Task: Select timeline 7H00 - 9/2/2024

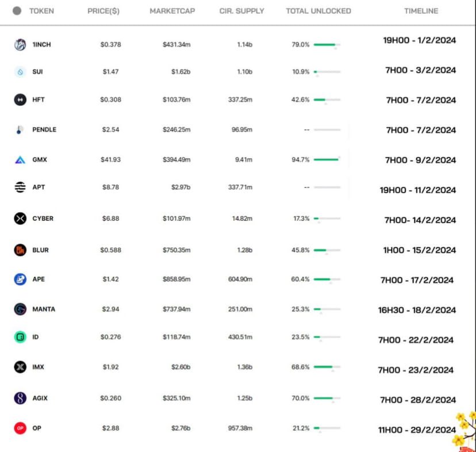Action: [x=420, y=160]
